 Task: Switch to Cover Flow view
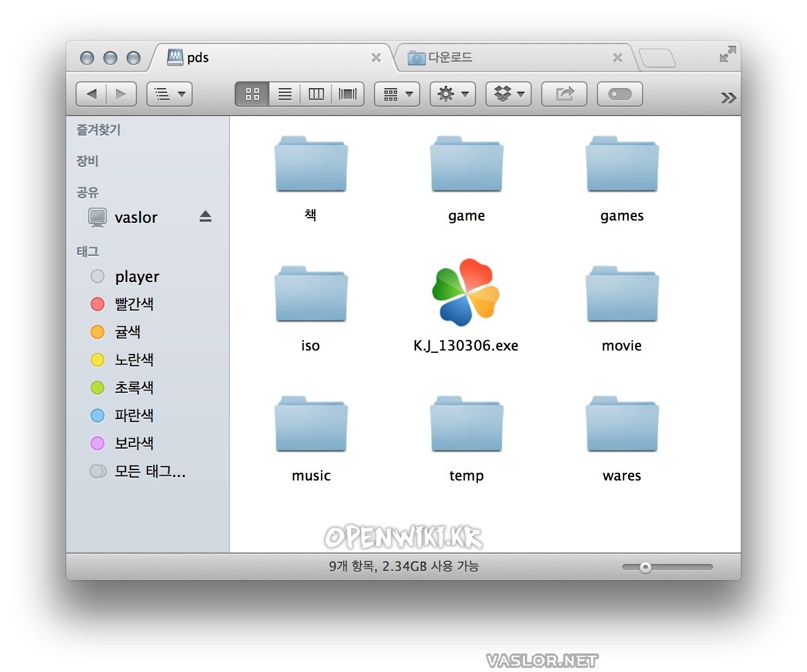[x=348, y=94]
